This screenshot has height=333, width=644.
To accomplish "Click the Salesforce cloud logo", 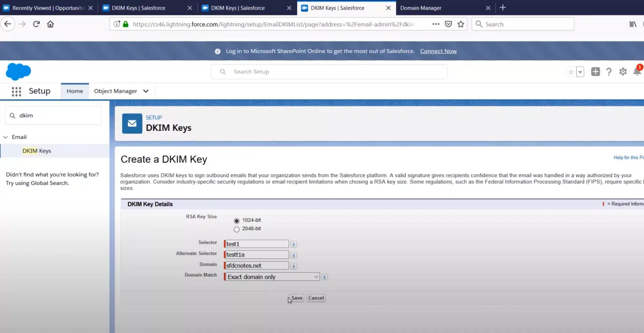I will (x=18, y=72).
